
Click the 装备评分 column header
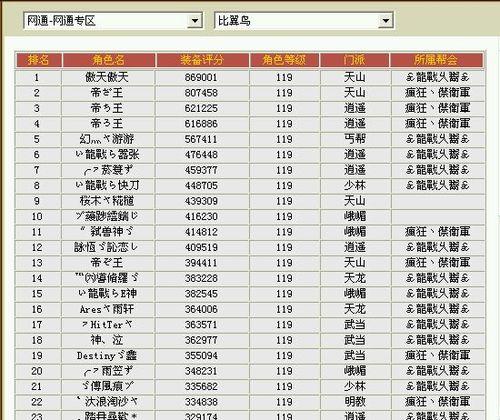(x=202, y=60)
